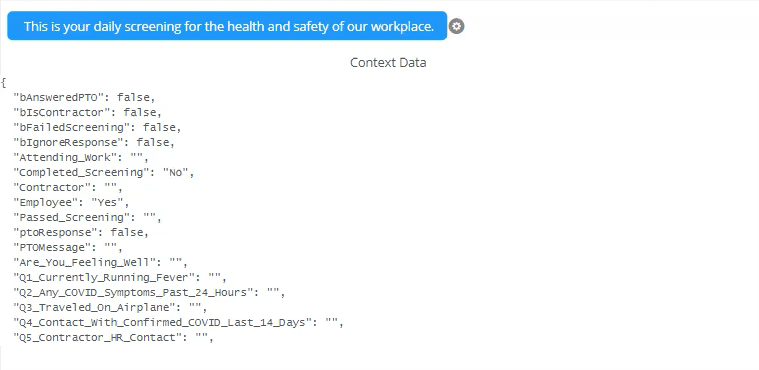Select the "bAnsweredPTO" key text

pos(59,97)
